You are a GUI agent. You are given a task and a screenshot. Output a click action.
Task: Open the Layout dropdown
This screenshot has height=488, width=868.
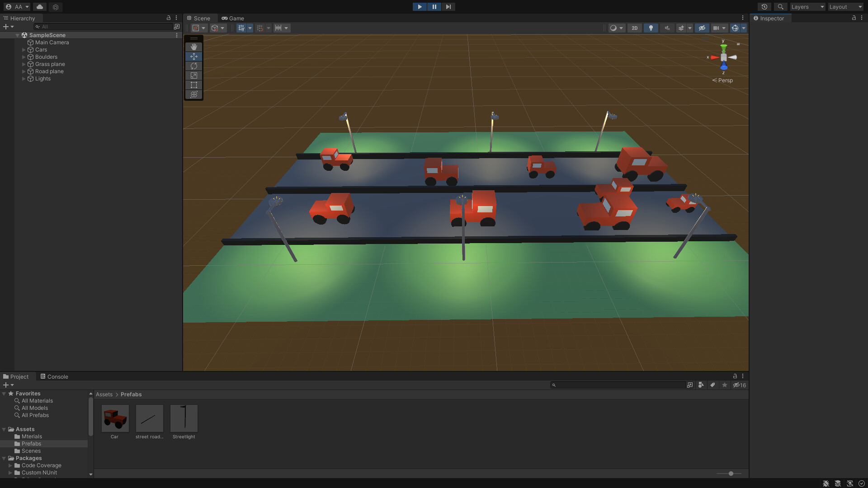(x=845, y=7)
